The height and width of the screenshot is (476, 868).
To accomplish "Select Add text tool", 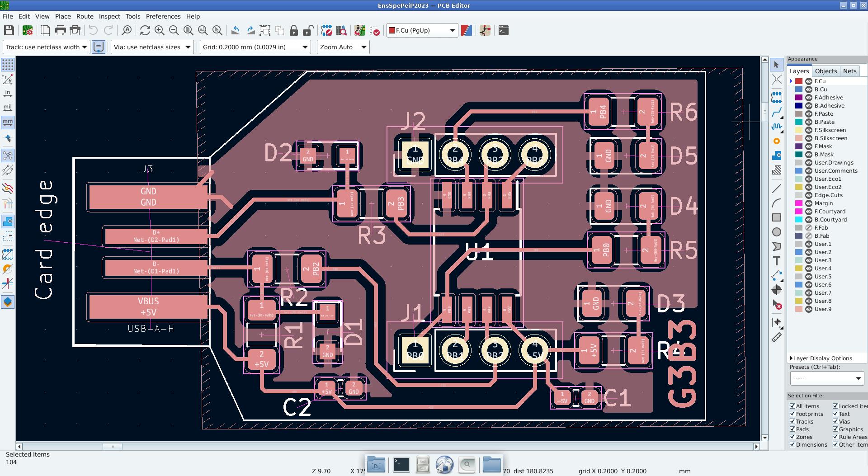I will click(x=776, y=261).
